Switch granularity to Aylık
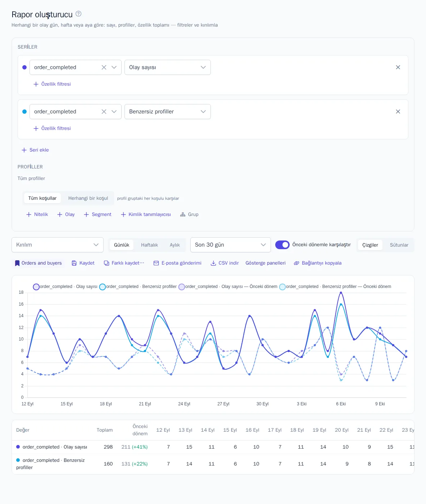Viewport: 426px width, 504px height. 175,245
